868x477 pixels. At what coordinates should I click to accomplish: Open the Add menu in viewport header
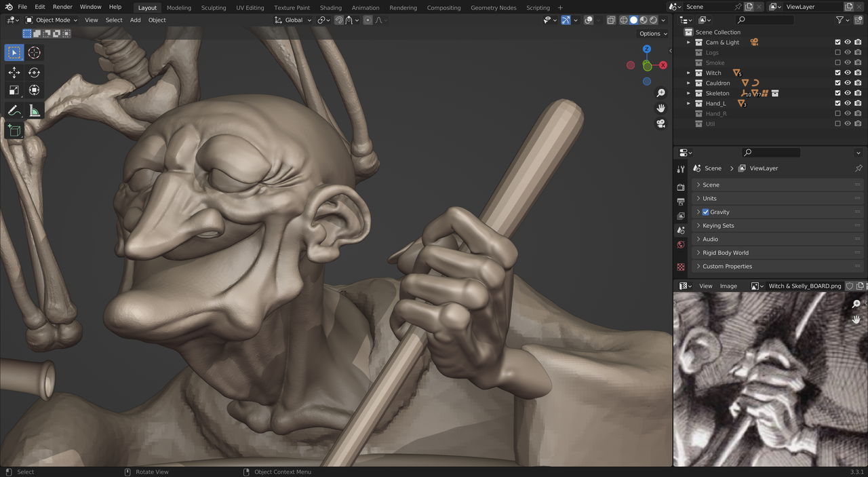pyautogui.click(x=135, y=20)
